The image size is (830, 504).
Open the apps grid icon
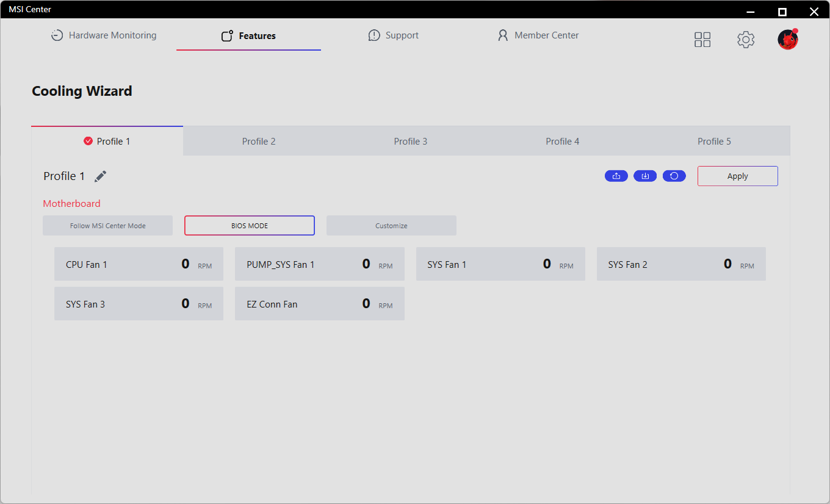(x=702, y=40)
